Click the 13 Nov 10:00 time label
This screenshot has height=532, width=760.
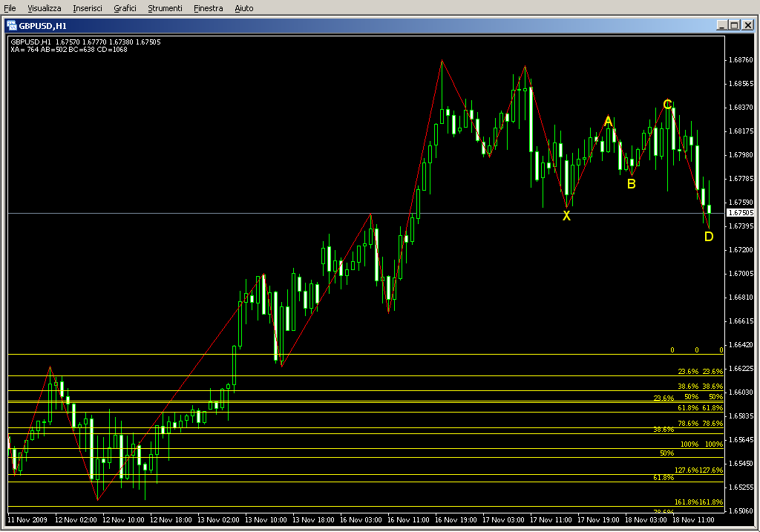coord(266,520)
